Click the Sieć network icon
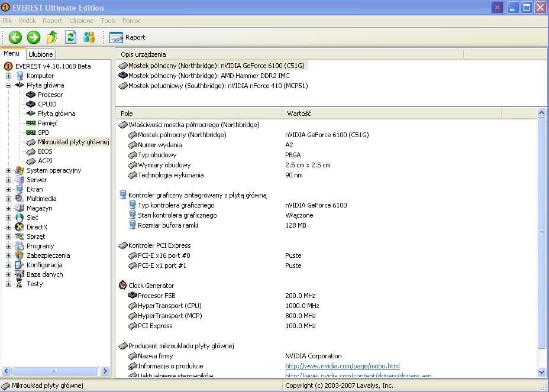This screenshot has height=392, width=549. [x=20, y=218]
